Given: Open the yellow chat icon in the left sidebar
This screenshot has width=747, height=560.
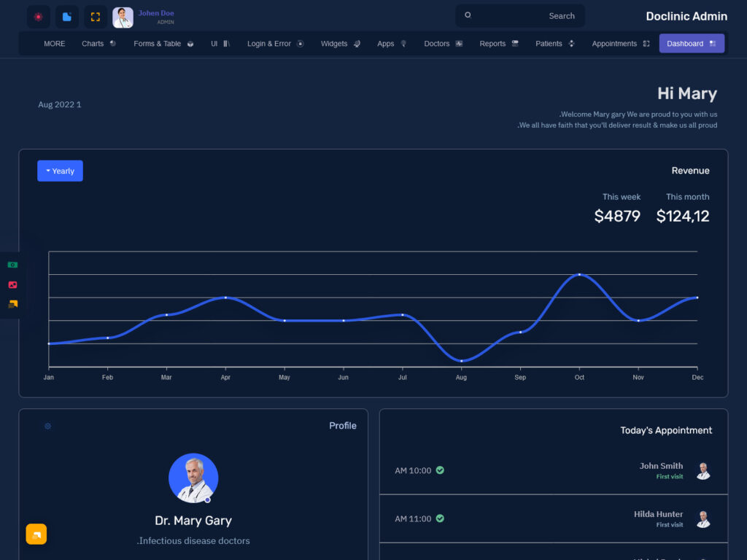Looking at the screenshot, I should [x=12, y=304].
